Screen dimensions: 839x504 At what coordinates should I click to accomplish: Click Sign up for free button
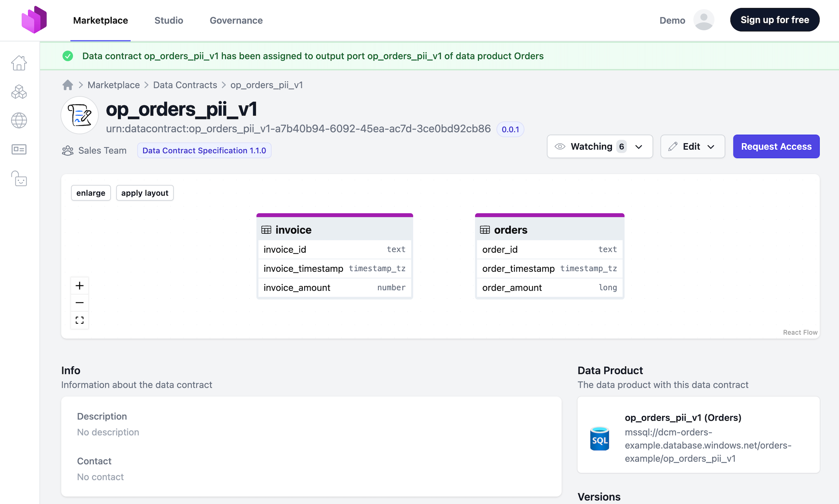pos(774,20)
